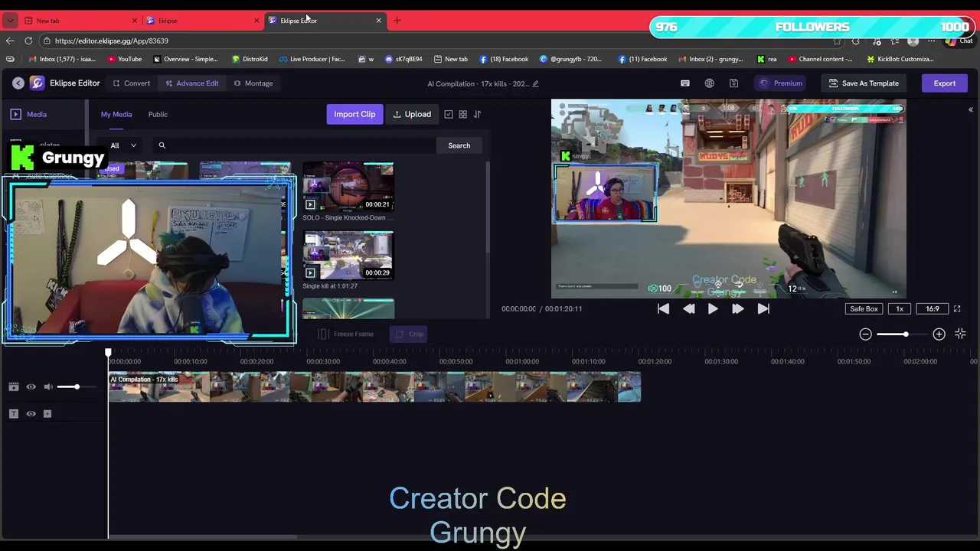Click the Freeze Frame button
This screenshot has height=551, width=980.
[x=346, y=334]
